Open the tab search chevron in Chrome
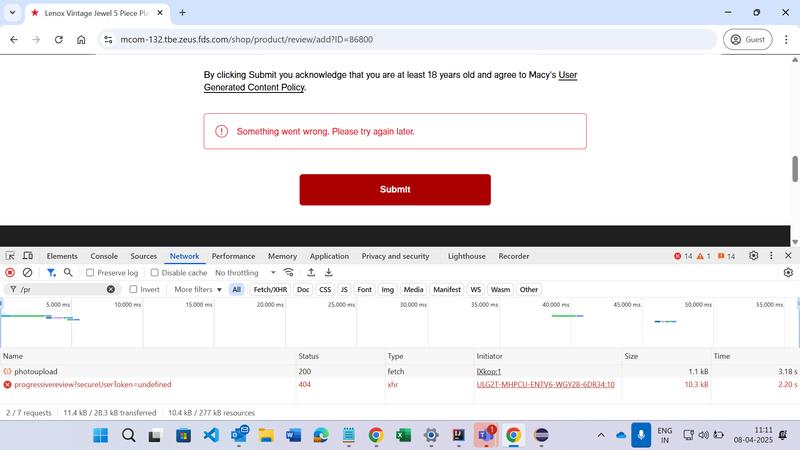Screen dimensions: 800x450 (12, 13)
